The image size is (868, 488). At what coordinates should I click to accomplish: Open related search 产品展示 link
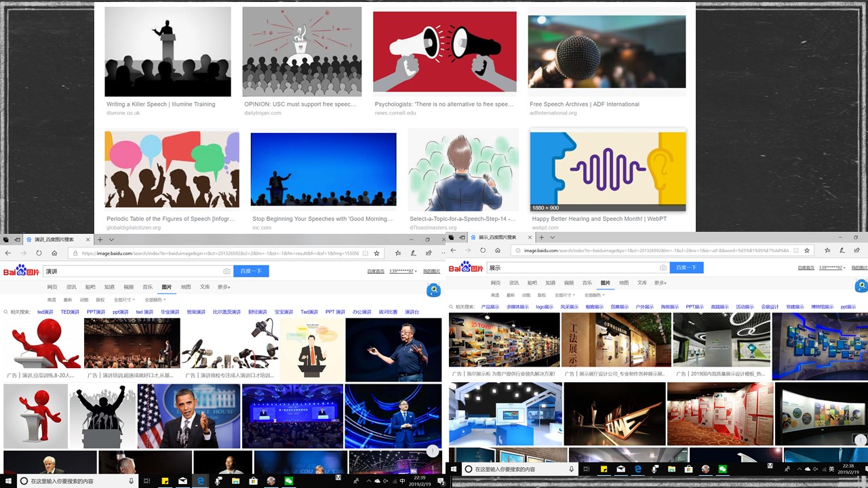[490, 307]
